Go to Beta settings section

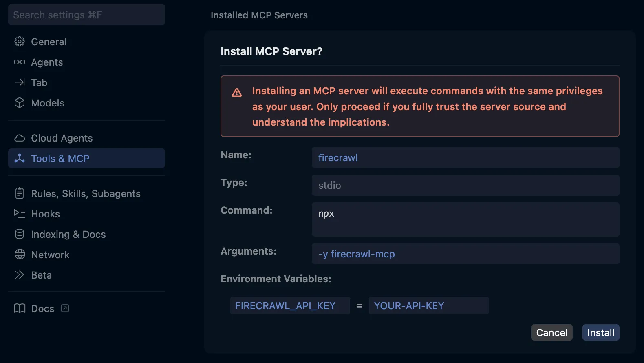tap(41, 275)
